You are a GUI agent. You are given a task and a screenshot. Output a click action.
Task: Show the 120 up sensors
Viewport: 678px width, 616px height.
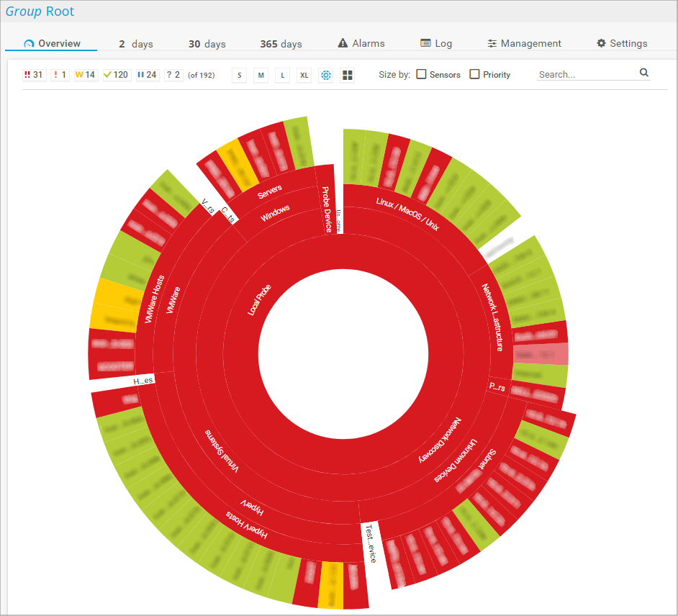tap(116, 75)
